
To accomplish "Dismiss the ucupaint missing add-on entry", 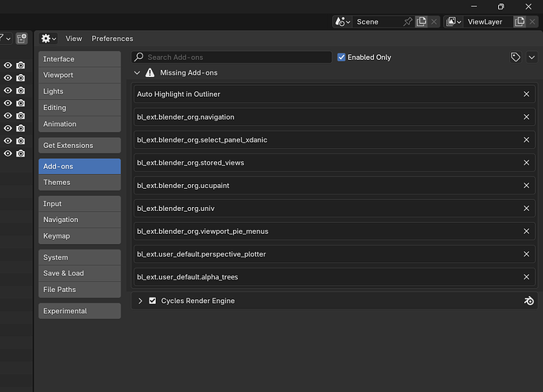I will point(526,186).
